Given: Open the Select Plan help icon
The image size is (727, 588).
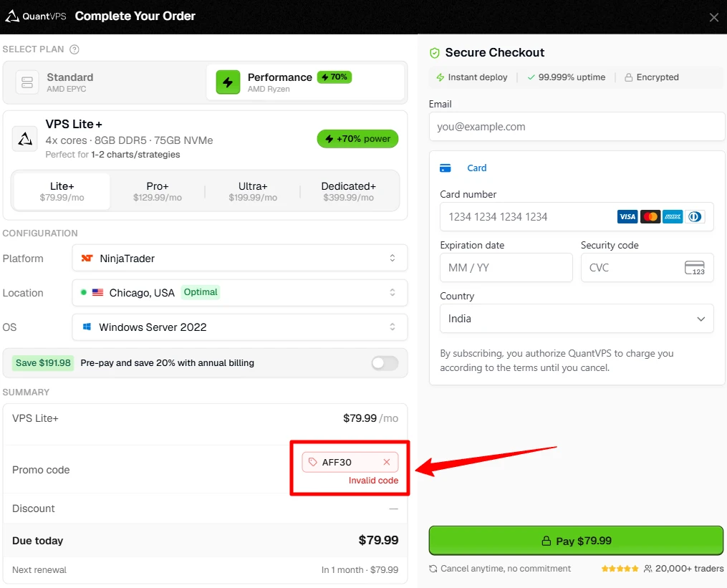Looking at the screenshot, I should (74, 49).
